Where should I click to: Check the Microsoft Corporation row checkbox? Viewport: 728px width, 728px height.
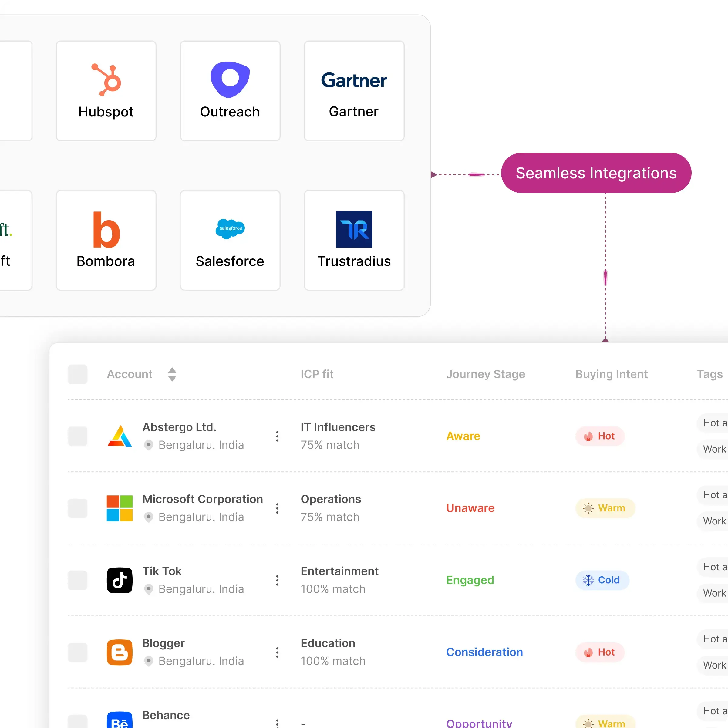pyautogui.click(x=78, y=508)
